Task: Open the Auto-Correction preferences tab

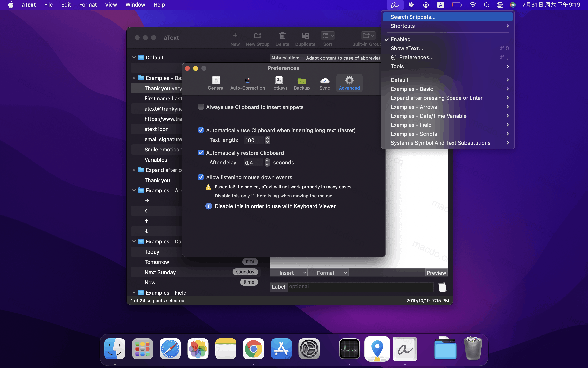Action: [x=247, y=83]
